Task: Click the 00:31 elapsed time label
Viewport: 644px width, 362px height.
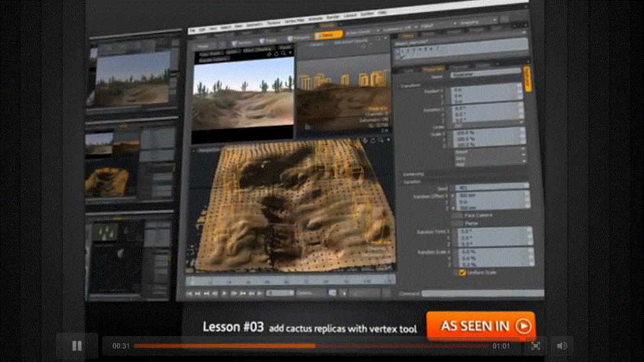Action: coord(121,346)
